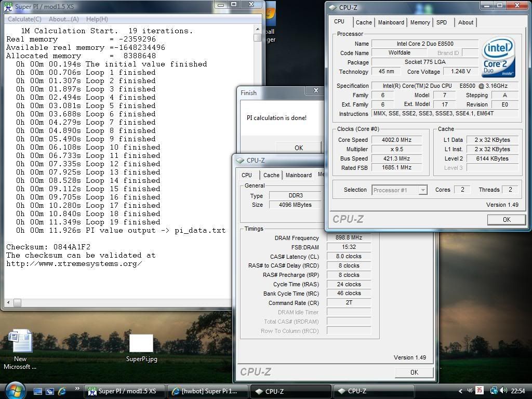The image size is (532, 399).
Task: Click the Switch between windows quick launch icon
Action: [49, 391]
